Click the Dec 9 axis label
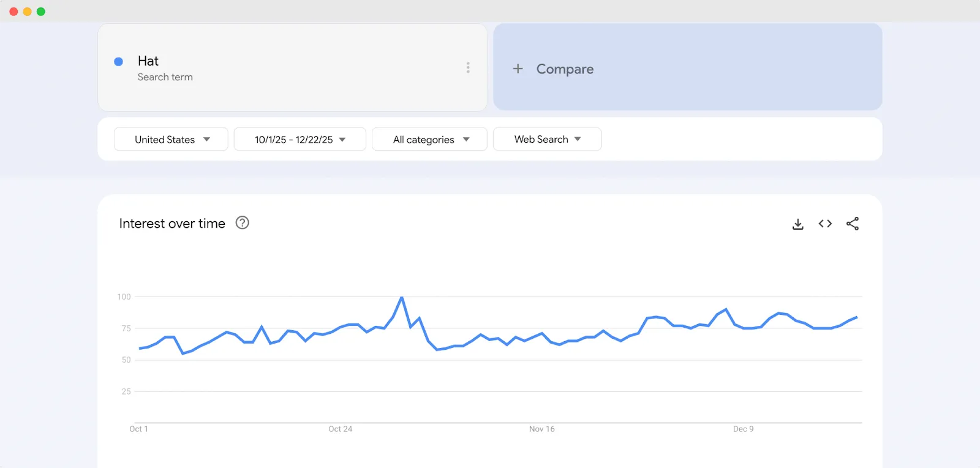980x468 pixels. click(744, 429)
